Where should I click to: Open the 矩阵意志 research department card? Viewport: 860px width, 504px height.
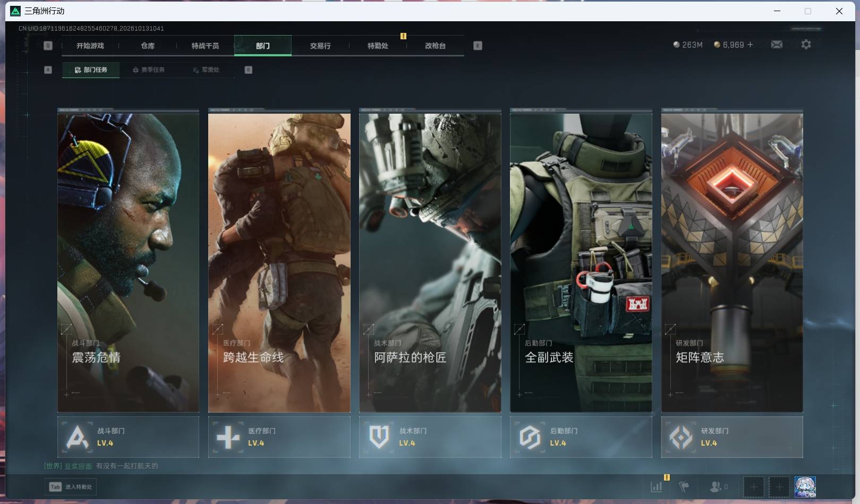coord(731,261)
